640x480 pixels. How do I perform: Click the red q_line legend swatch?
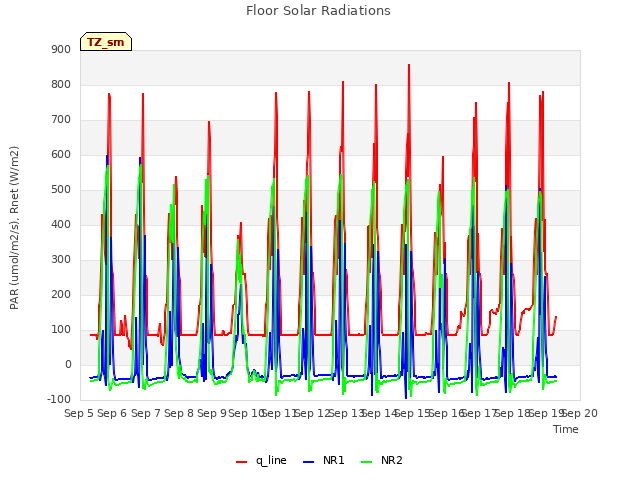click(242, 462)
